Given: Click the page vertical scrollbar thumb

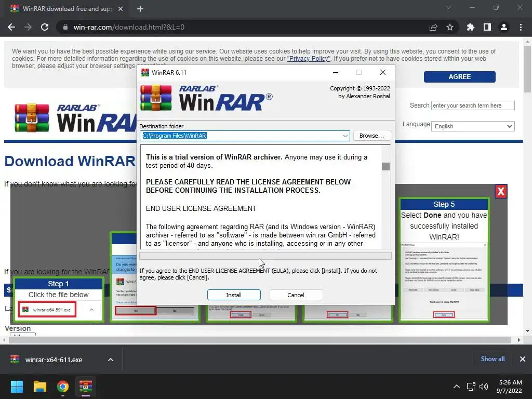Looking at the screenshot, I should 527,69.
